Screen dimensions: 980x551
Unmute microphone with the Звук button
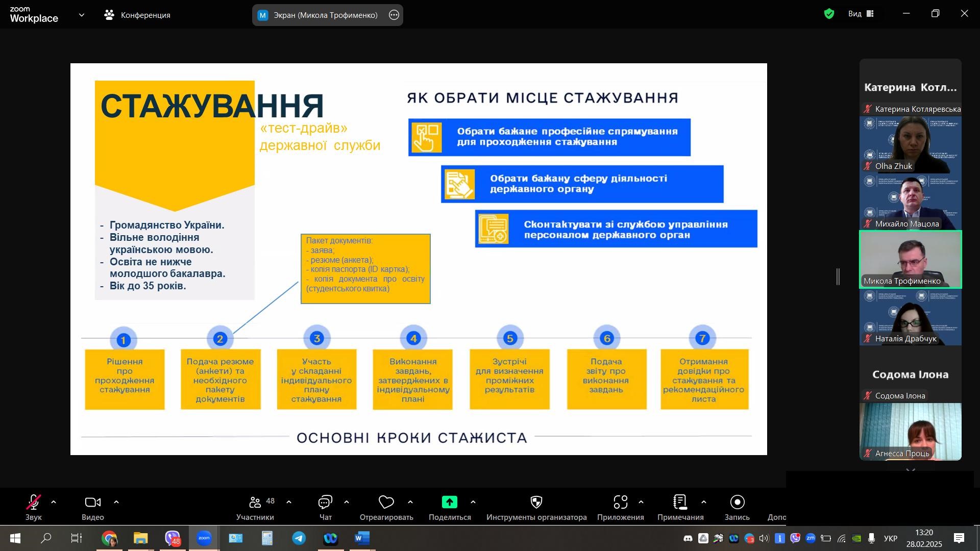pos(34,503)
